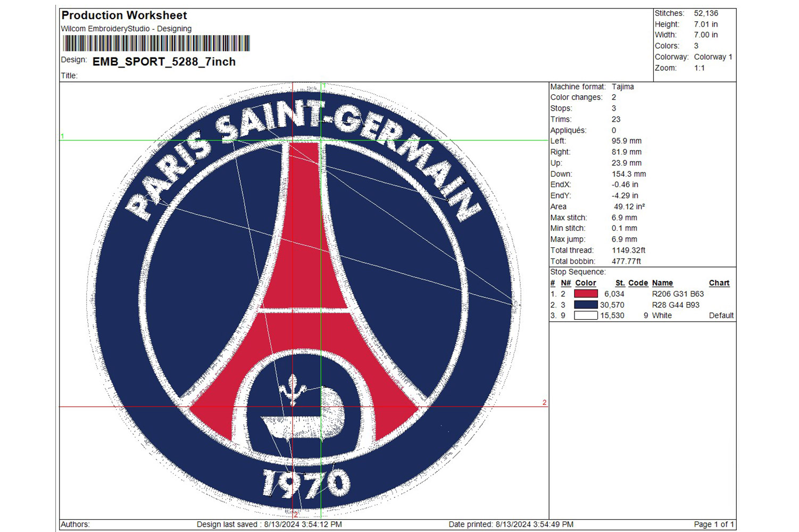Click the Height value '7.01 in'
The image size is (799, 532).
[706, 24]
